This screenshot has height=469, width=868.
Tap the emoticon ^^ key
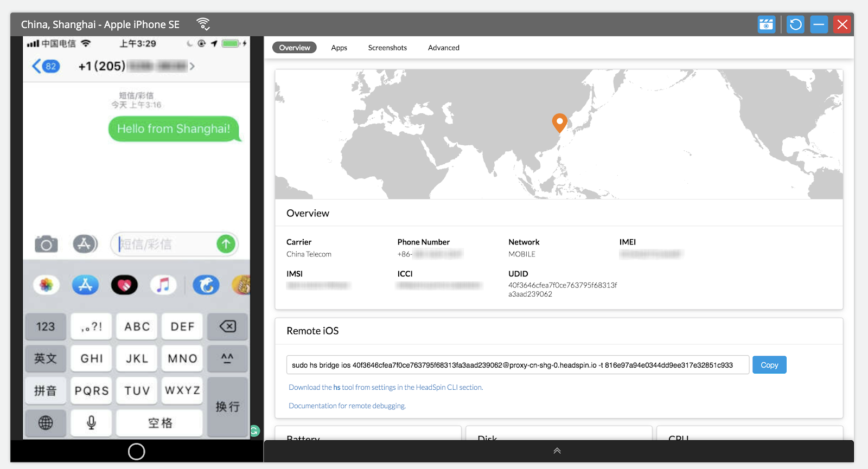227,358
